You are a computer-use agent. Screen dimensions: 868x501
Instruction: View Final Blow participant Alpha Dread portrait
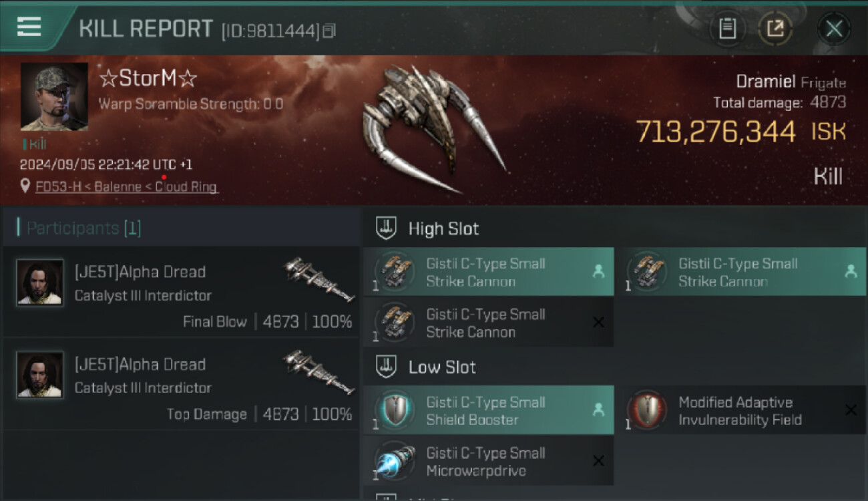click(40, 283)
